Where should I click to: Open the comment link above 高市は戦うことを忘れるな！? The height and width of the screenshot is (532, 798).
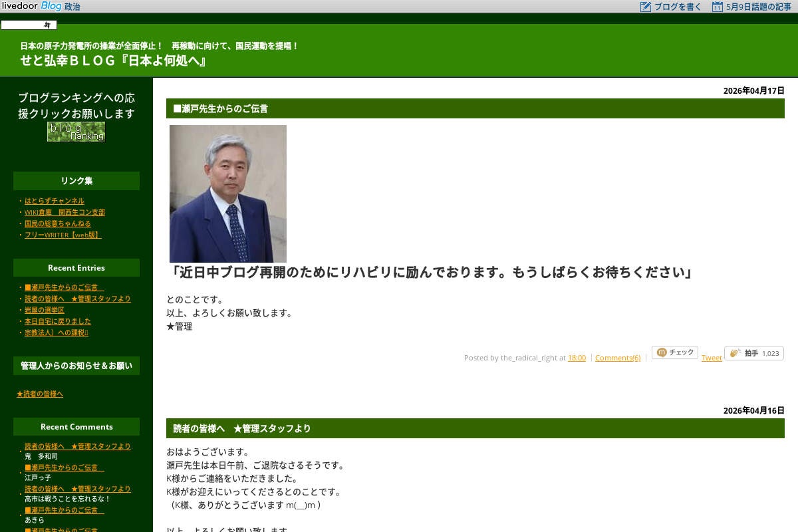click(x=78, y=489)
